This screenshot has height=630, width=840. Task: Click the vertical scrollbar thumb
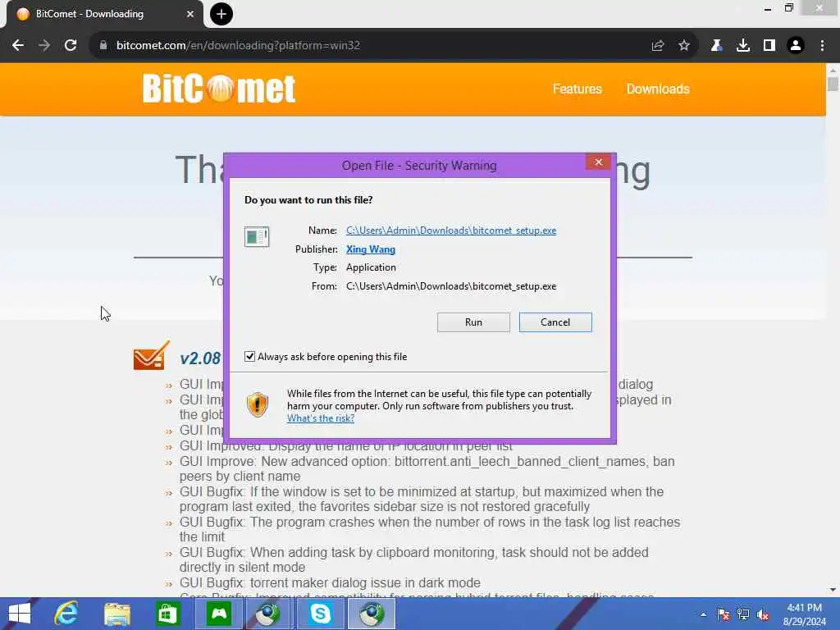click(x=833, y=84)
